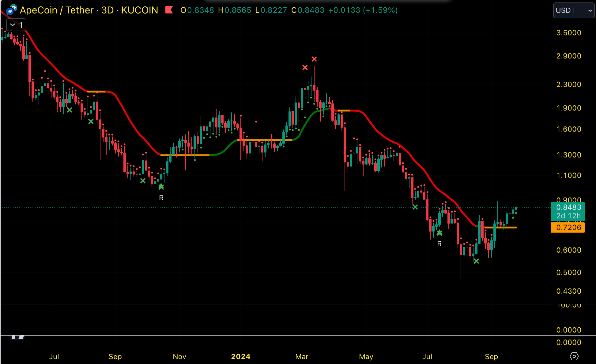Click the ApeCoin symbol logo icon

click(11, 10)
